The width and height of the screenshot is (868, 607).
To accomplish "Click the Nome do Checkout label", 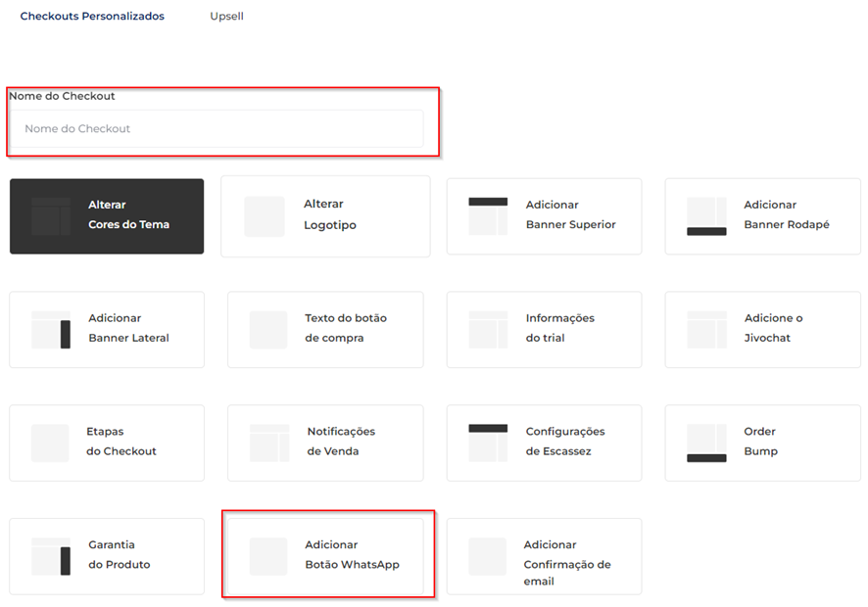I will 62,96.
